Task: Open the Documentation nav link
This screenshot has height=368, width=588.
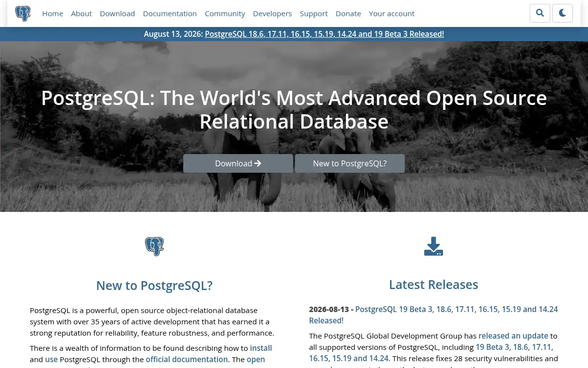Action: click(170, 13)
